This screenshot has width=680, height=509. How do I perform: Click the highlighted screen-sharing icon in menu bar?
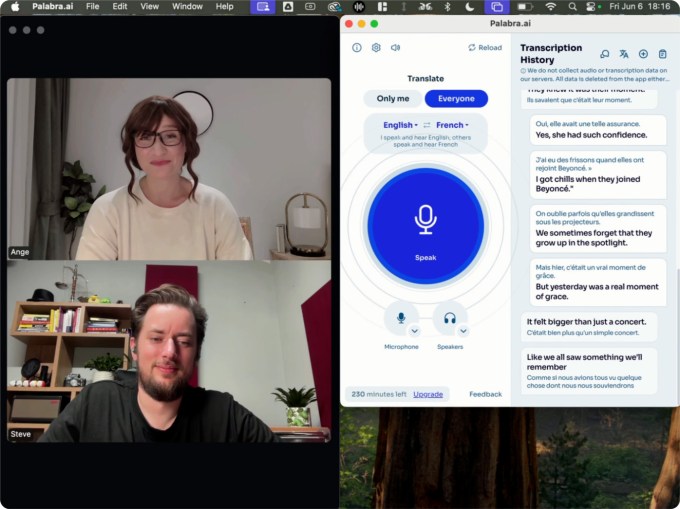click(263, 7)
